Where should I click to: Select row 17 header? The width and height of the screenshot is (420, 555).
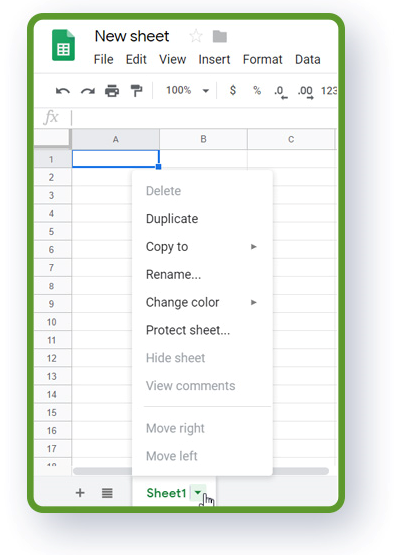[52, 449]
